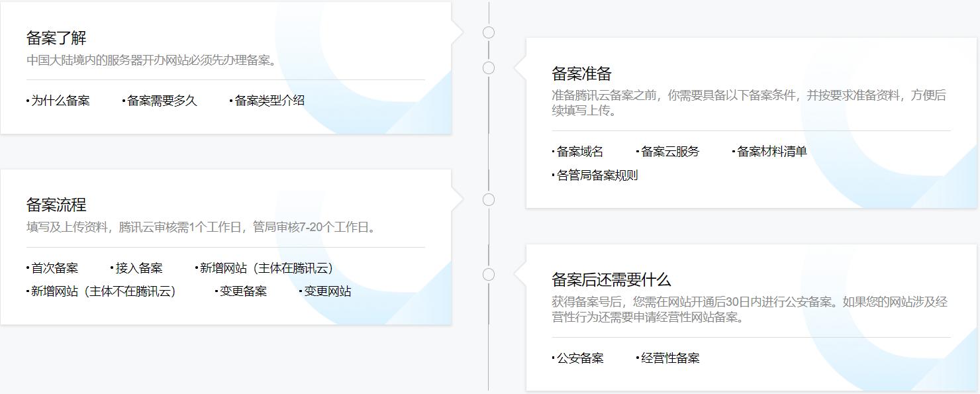This screenshot has height=394, width=980.
Task: Open the 备案云服务 link
Action: (669, 151)
